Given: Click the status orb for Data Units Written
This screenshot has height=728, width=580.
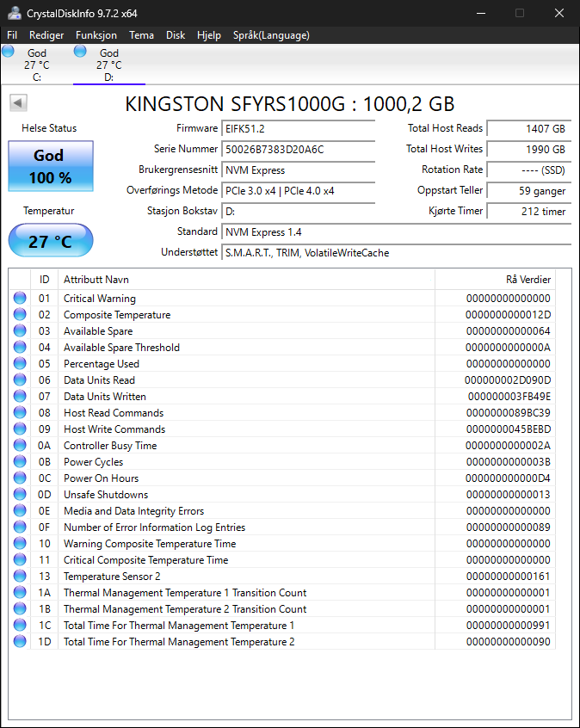Looking at the screenshot, I should (20, 396).
